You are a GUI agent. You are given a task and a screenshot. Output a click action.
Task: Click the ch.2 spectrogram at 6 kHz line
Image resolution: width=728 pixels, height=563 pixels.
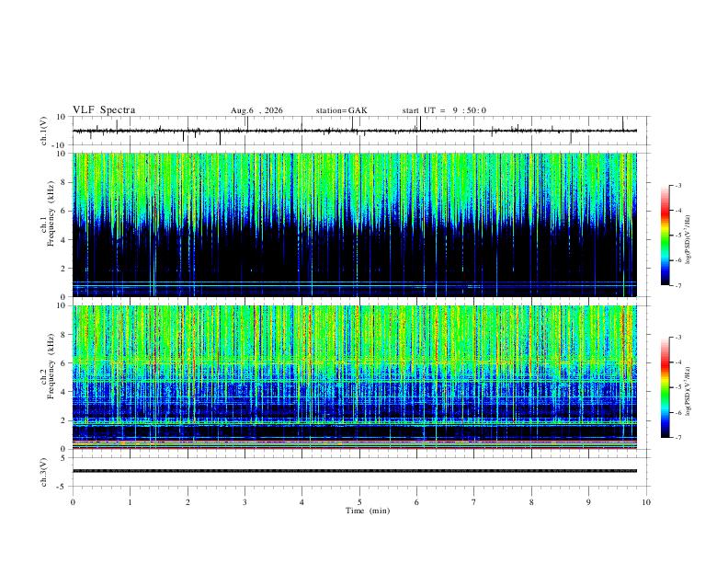355,362
